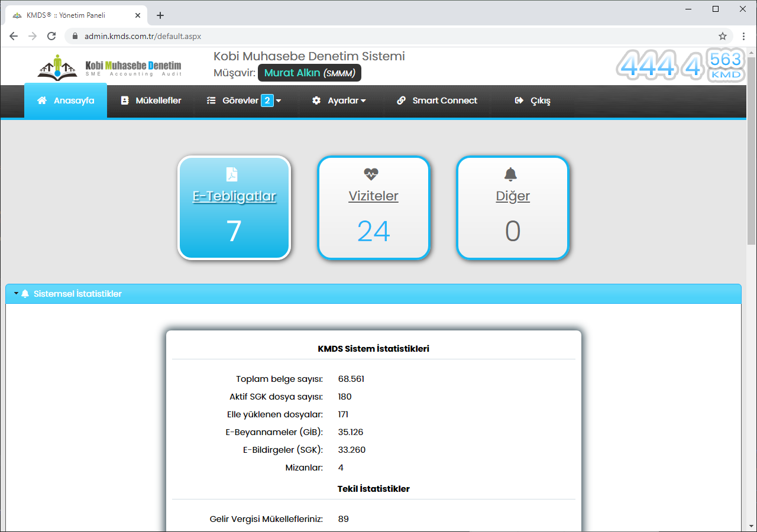Screen dimensions: 757x532
Task: Click the Görevler count badge showing 2
Action: [267, 100]
